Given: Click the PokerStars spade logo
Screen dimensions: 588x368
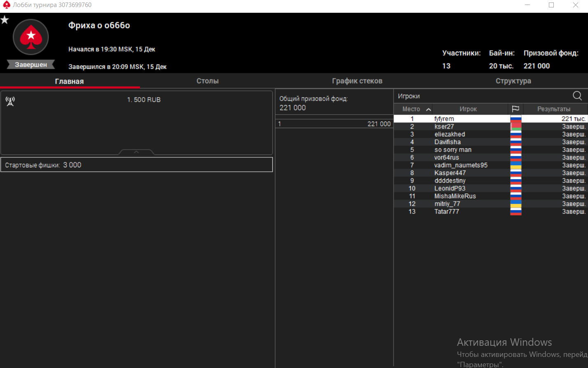Looking at the screenshot, I should point(31,37).
